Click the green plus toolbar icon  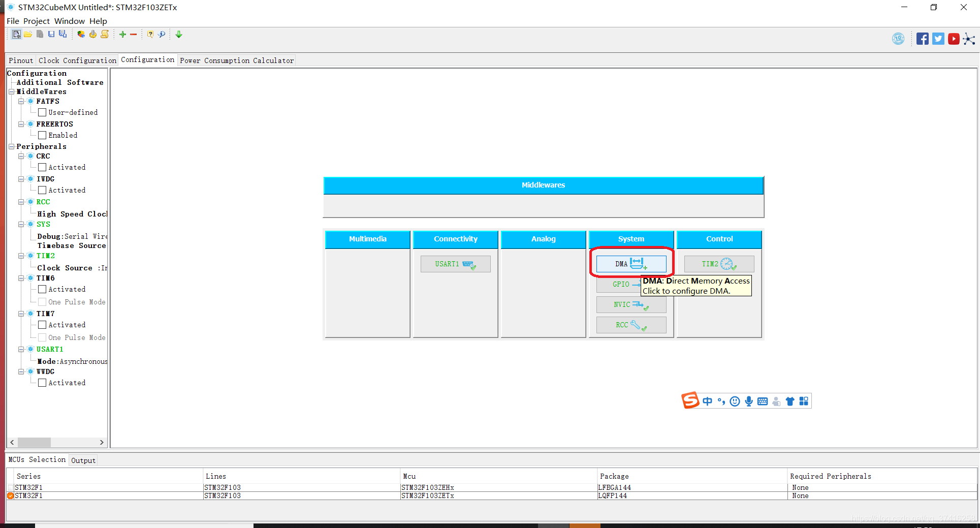[122, 34]
